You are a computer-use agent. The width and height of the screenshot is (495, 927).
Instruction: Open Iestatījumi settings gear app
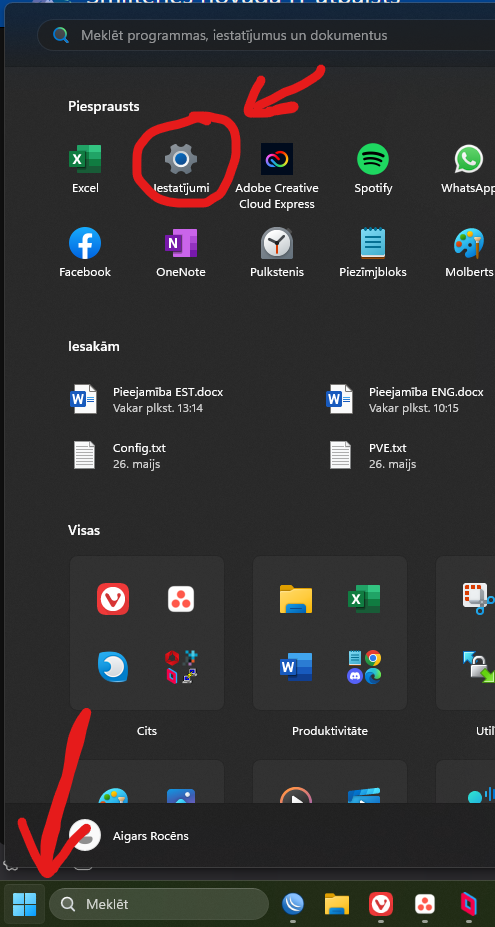click(x=181, y=170)
